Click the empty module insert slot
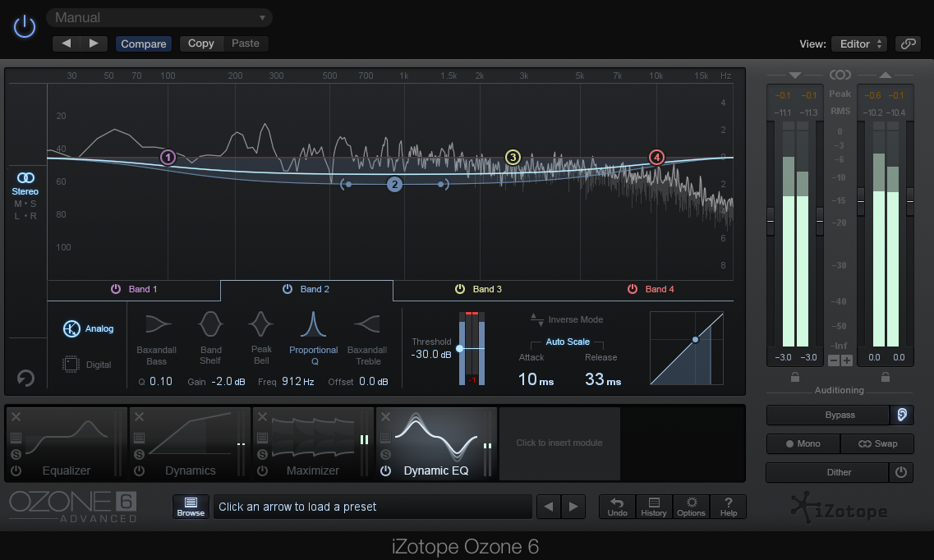Viewport: 934px width, 560px height. tap(559, 443)
